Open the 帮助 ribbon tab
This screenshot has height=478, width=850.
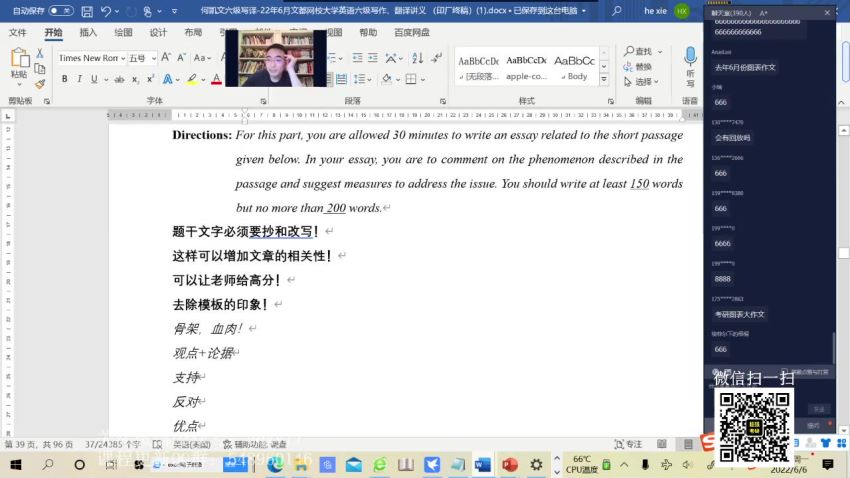[368, 33]
